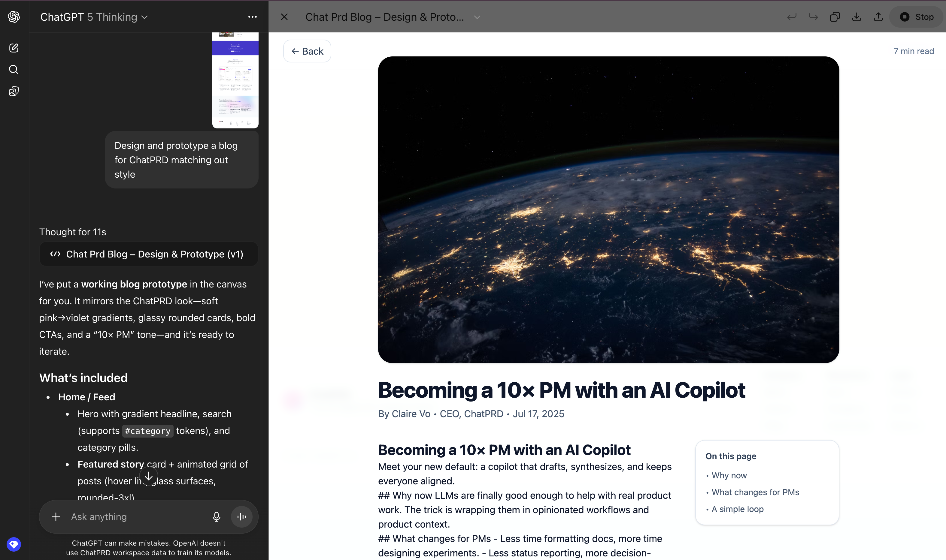This screenshot has height=560, width=946.
Task: Stop the running preview
Action: pyautogui.click(x=917, y=17)
